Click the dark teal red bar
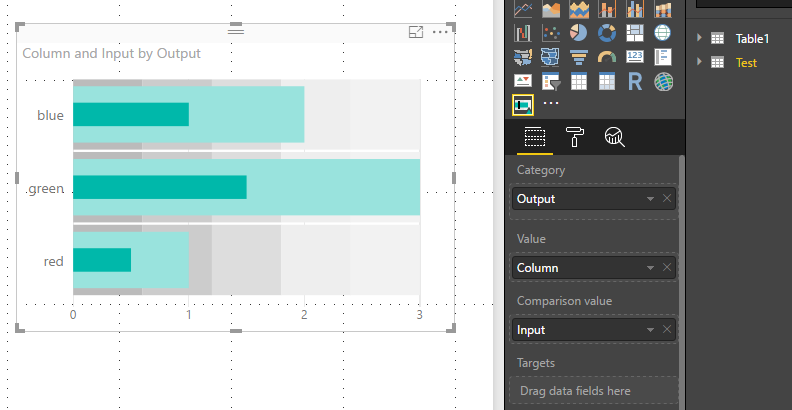This screenshot has width=792, height=410. click(x=102, y=260)
